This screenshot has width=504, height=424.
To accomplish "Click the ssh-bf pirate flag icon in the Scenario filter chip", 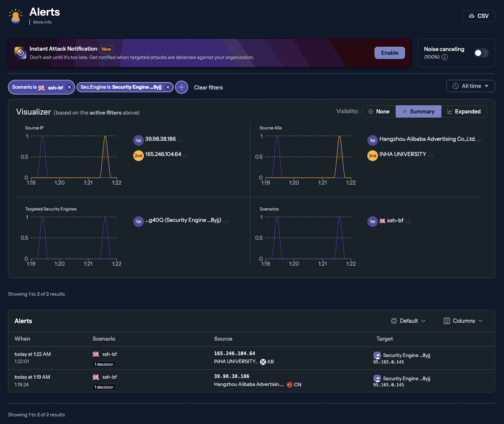I will pyautogui.click(x=41, y=87).
